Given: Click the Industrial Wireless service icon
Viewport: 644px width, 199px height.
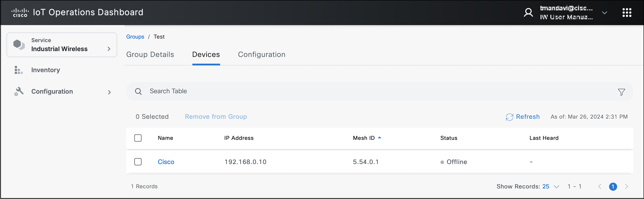Looking at the screenshot, I should [x=19, y=45].
